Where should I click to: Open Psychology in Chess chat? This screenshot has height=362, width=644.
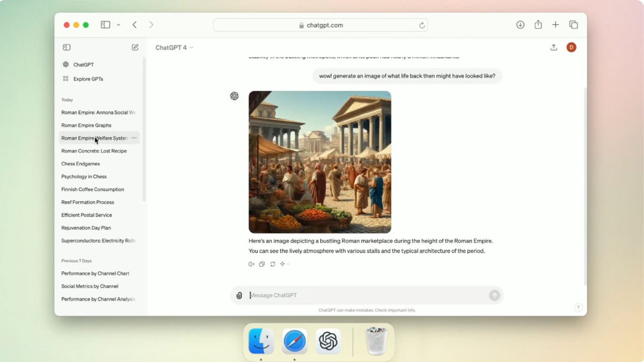coord(84,177)
